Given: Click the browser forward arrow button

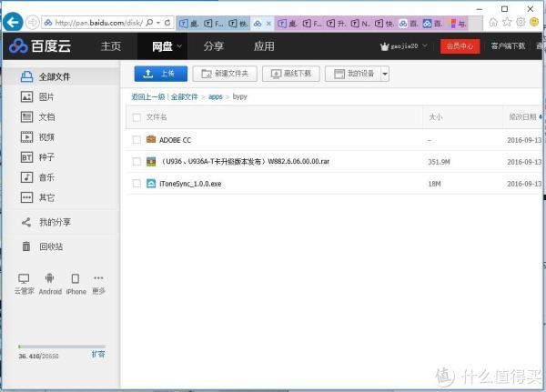Looking at the screenshot, I should click(x=33, y=23).
